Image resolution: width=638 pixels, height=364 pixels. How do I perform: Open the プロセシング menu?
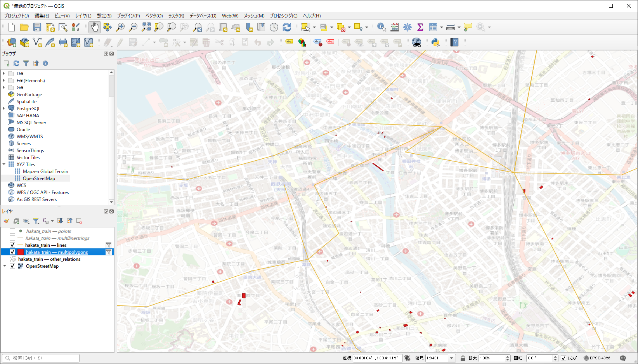283,16
